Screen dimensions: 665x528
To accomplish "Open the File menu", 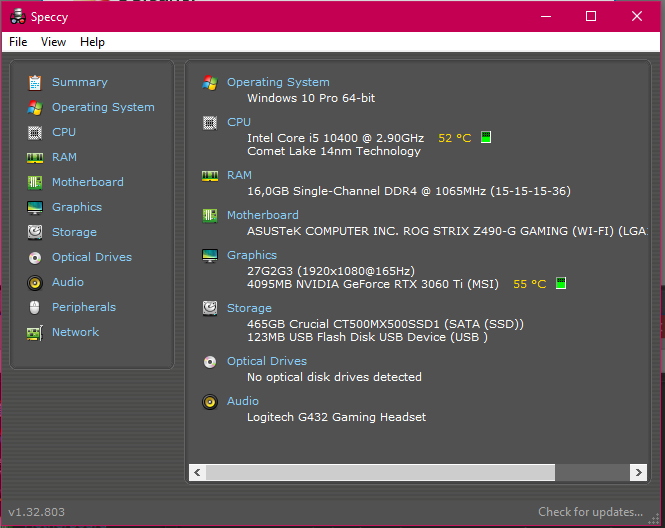I will pyautogui.click(x=18, y=42).
